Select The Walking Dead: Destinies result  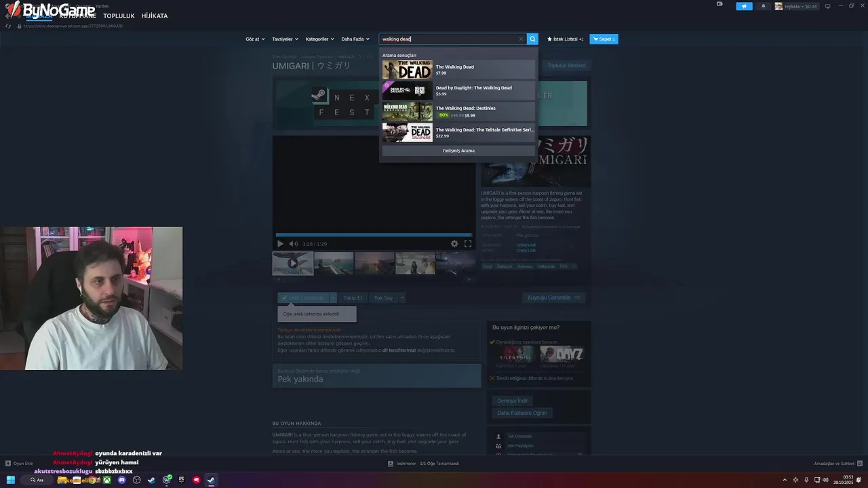[458, 112]
